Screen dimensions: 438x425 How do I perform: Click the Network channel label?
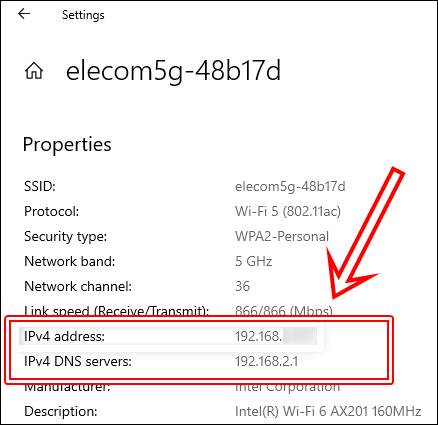coord(78,286)
